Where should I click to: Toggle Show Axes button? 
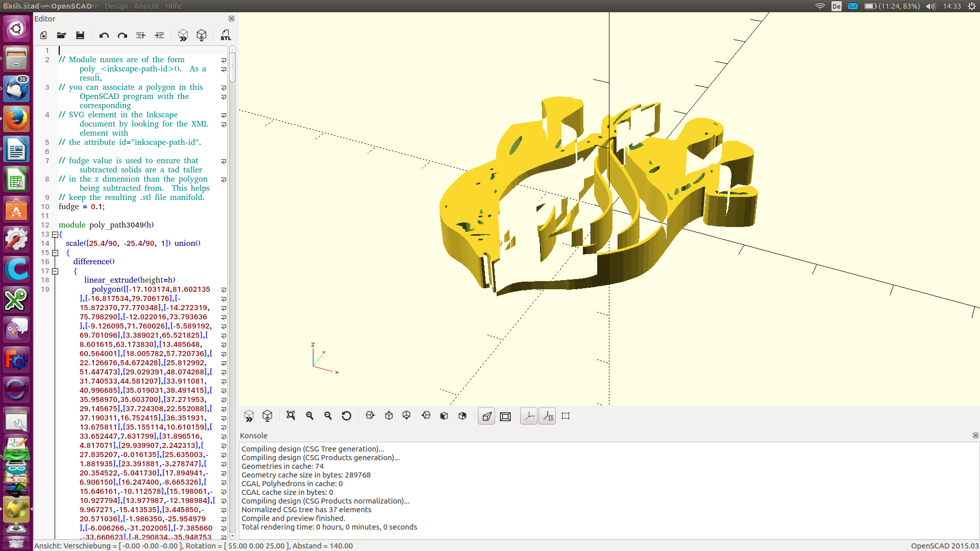[529, 416]
